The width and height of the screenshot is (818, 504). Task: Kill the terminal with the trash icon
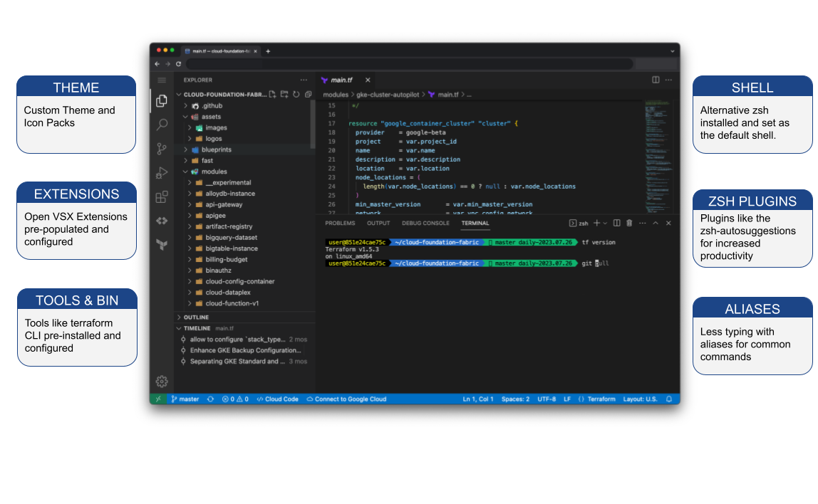point(629,223)
